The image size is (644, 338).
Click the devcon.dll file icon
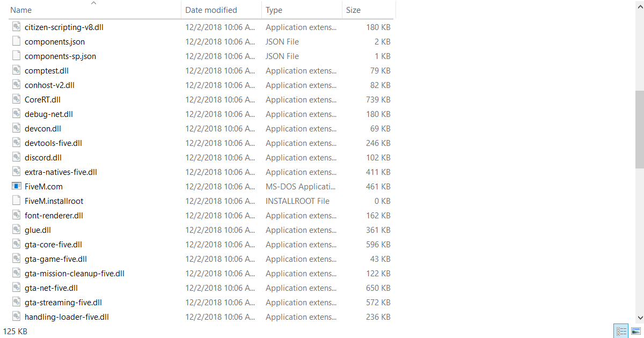click(x=16, y=129)
